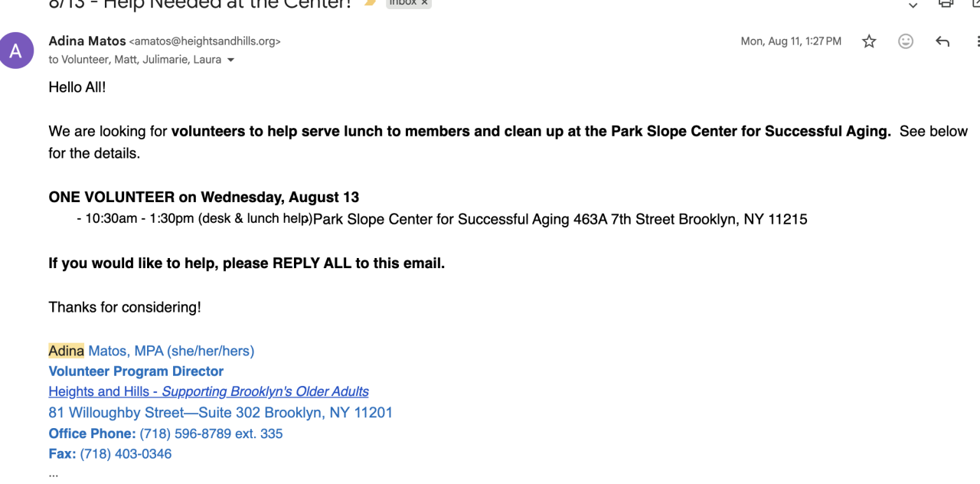Viewport: 980px width, 484px height.
Task: Expand the recipient details arrow
Action: [x=230, y=60]
